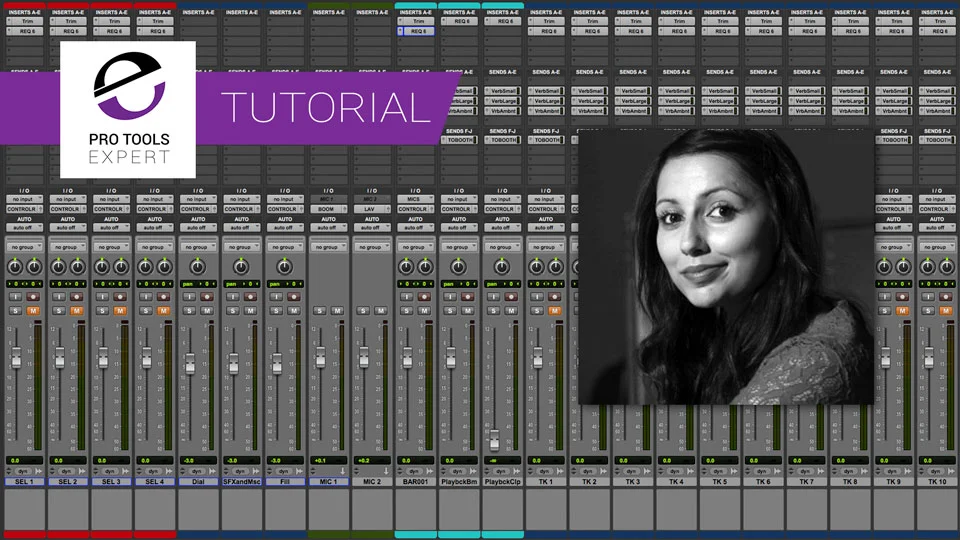Record-enable the Dial track
The width and height of the screenshot is (960, 540).
207,297
